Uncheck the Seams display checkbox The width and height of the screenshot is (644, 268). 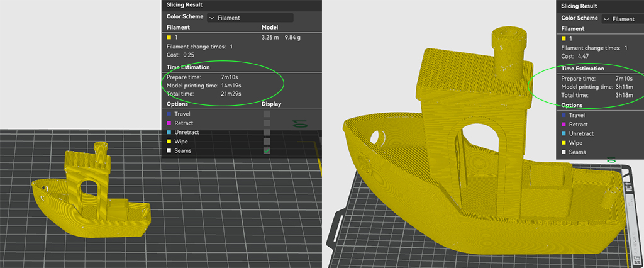pyautogui.click(x=267, y=151)
